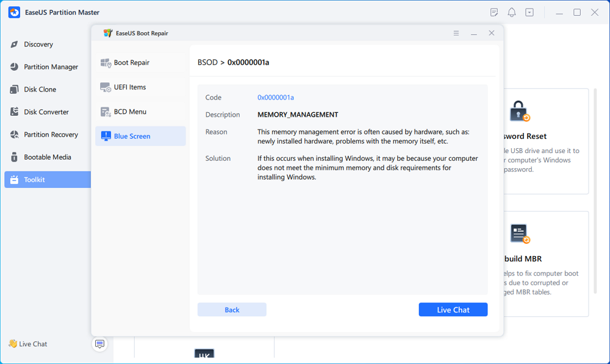Select the Discovery icon in the sidebar
The image size is (610, 364).
[x=16, y=44]
